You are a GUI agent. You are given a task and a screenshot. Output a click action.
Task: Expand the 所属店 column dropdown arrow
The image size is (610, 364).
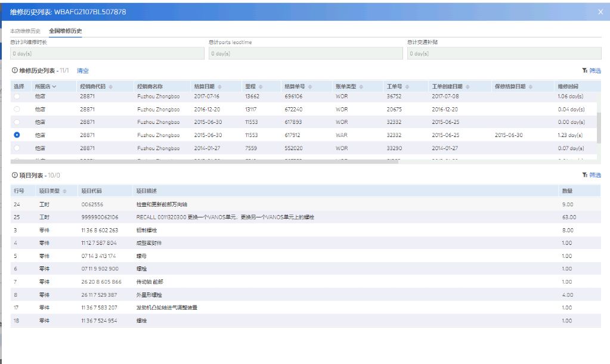pyautogui.click(x=54, y=86)
